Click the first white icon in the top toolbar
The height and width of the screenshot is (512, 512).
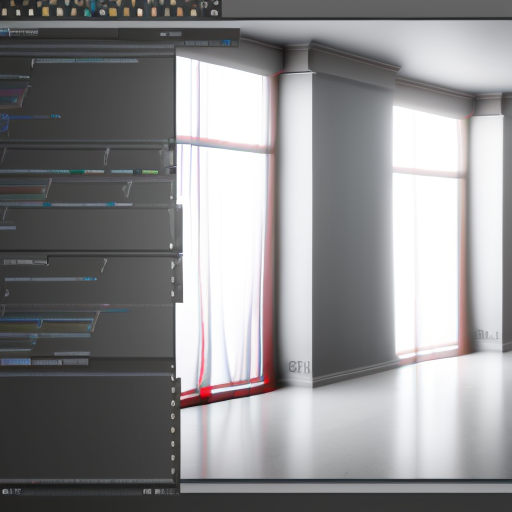point(18,12)
